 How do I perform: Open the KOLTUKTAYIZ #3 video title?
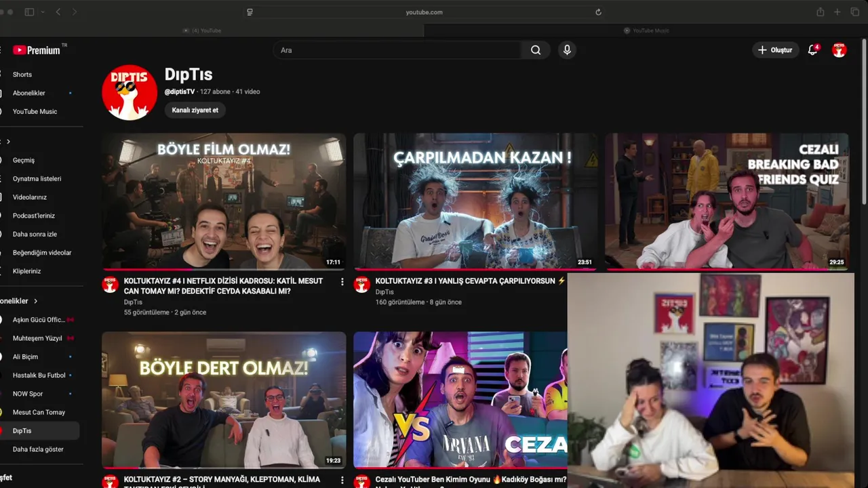[470, 281]
